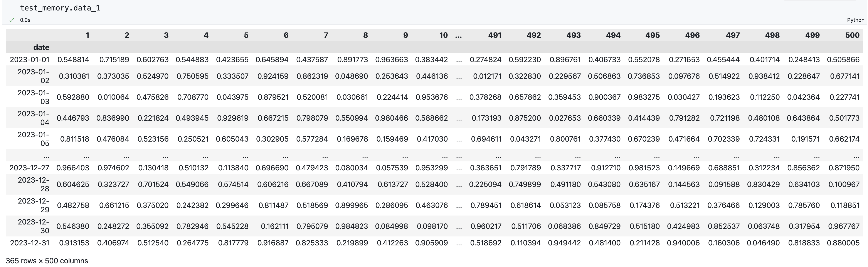Click the 0.0s execution time label
The height and width of the screenshot is (267, 868).
[x=25, y=20]
